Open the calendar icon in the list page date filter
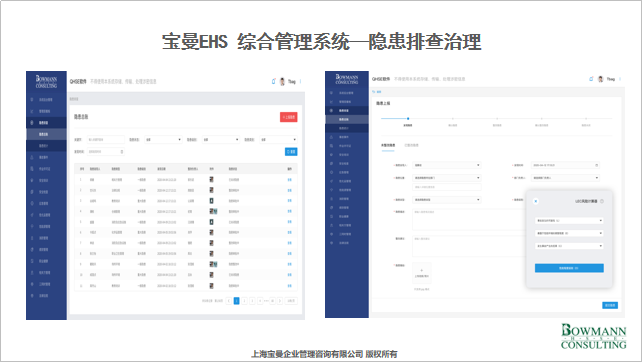The width and height of the screenshot is (643, 362). coord(122,152)
